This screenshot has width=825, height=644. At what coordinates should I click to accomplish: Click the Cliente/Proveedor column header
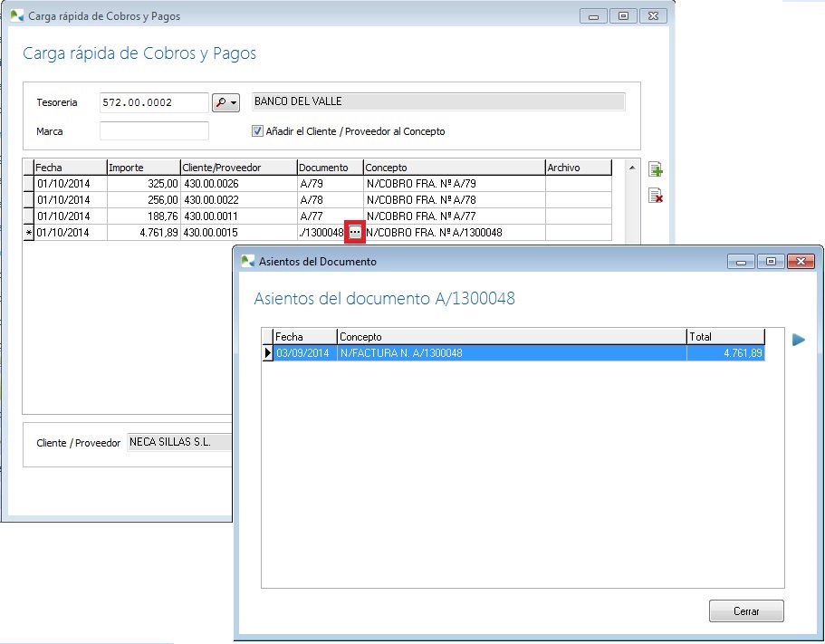tap(238, 168)
